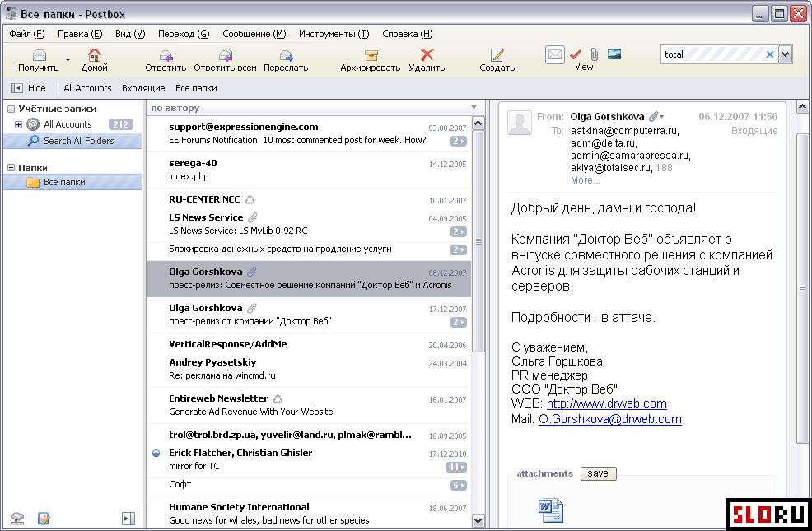Hide the folder pane with Hide button
The height and width of the screenshot is (531, 812).
(x=29, y=88)
